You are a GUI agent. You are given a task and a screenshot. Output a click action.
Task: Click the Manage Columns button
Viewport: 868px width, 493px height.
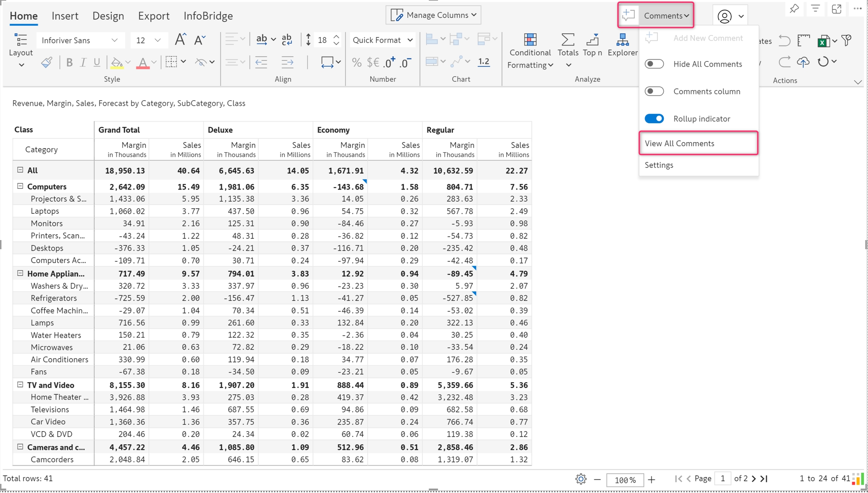tap(433, 15)
